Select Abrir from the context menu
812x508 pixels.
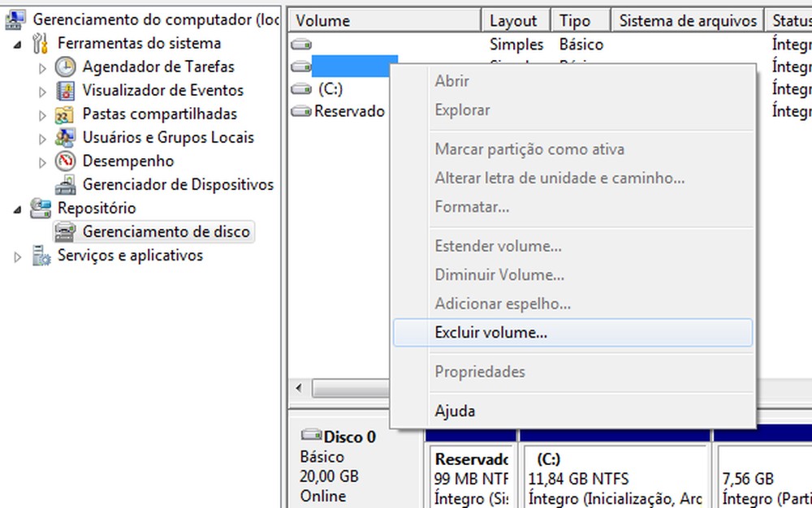click(452, 80)
